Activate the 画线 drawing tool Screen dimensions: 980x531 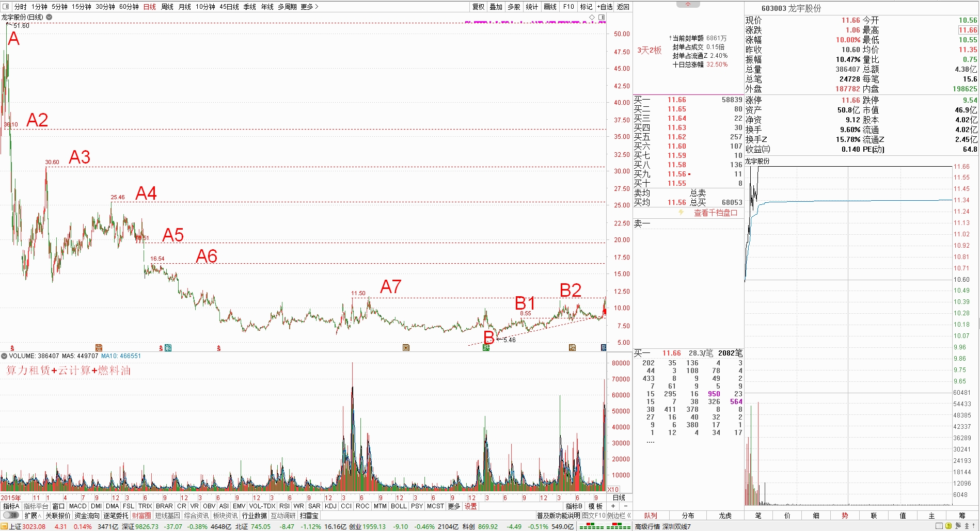click(x=550, y=7)
